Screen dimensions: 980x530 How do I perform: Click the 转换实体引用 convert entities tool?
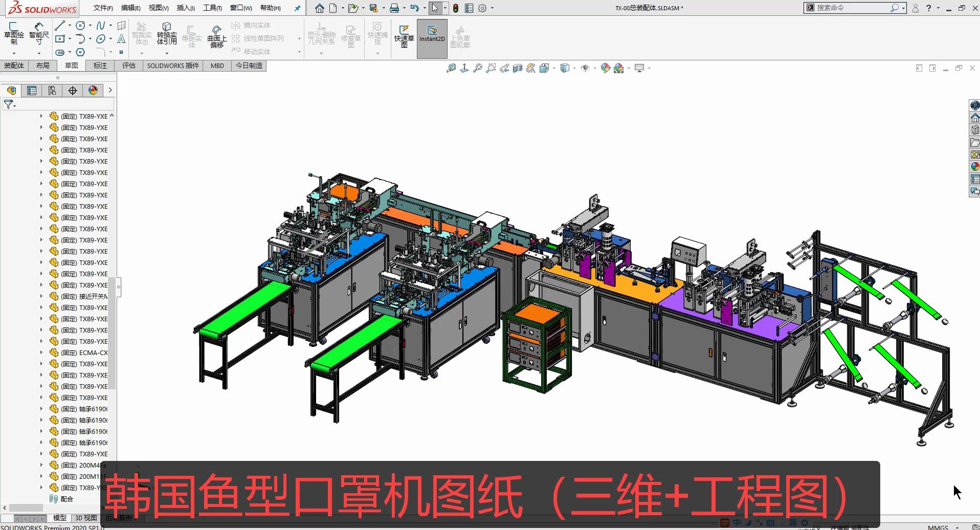click(x=167, y=34)
